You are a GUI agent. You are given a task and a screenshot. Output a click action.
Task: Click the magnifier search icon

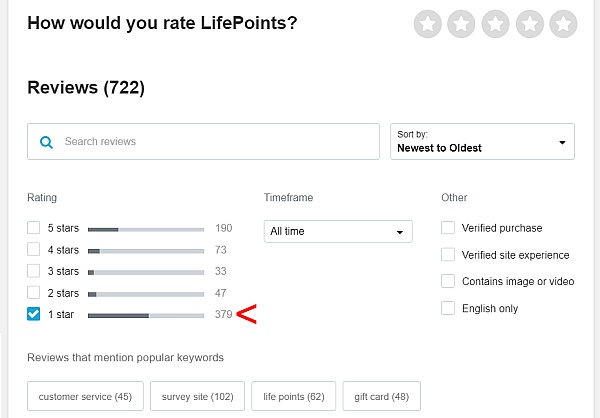pos(46,142)
